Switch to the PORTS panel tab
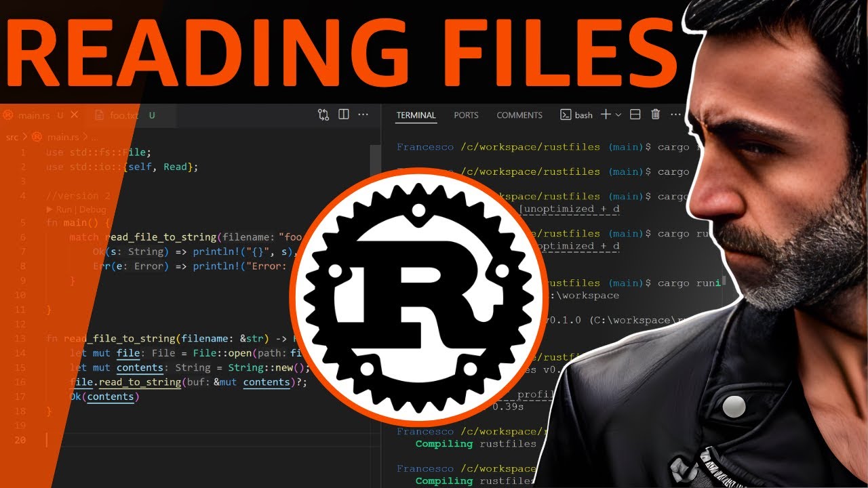 (467, 115)
